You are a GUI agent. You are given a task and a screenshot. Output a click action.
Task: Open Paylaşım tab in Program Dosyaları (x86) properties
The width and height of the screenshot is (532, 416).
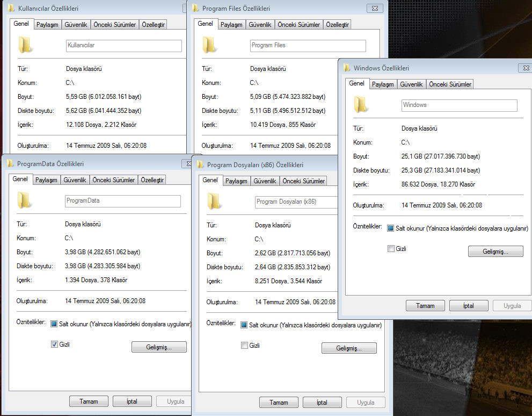(x=236, y=181)
